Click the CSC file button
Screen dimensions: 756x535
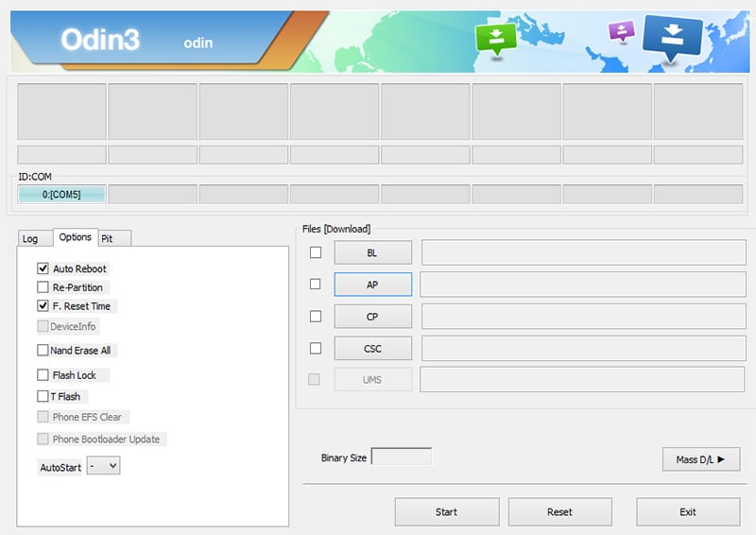372,348
